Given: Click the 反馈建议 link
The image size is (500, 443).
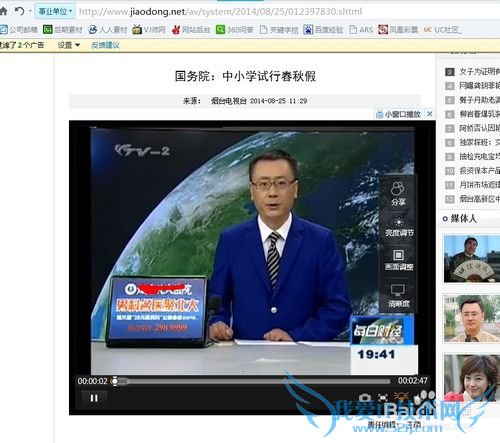Looking at the screenshot, I should pos(105,45).
